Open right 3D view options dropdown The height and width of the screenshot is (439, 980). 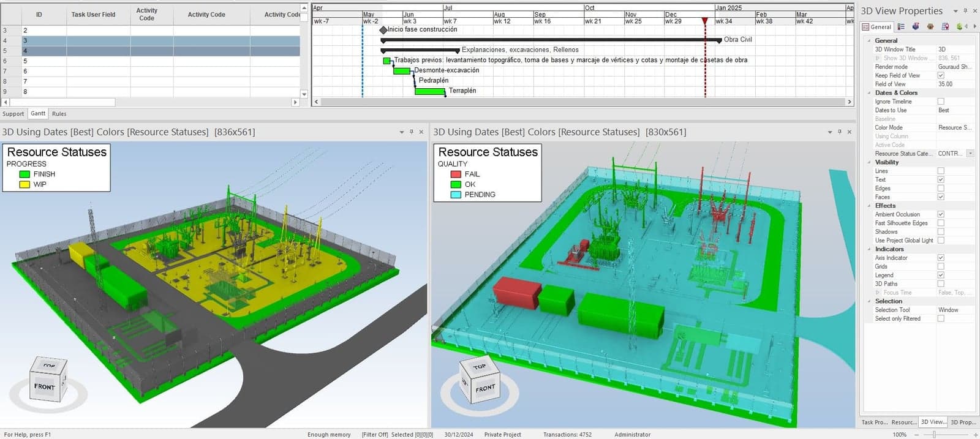click(830, 132)
